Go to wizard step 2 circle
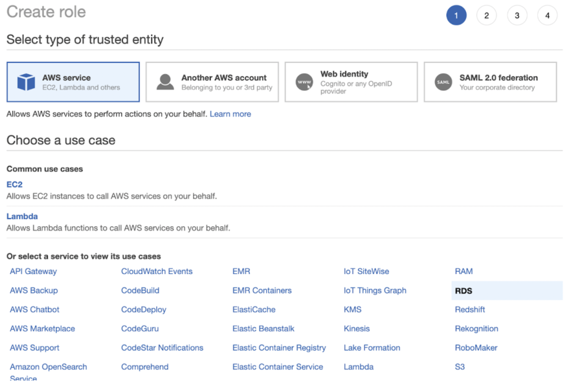 pos(487,15)
